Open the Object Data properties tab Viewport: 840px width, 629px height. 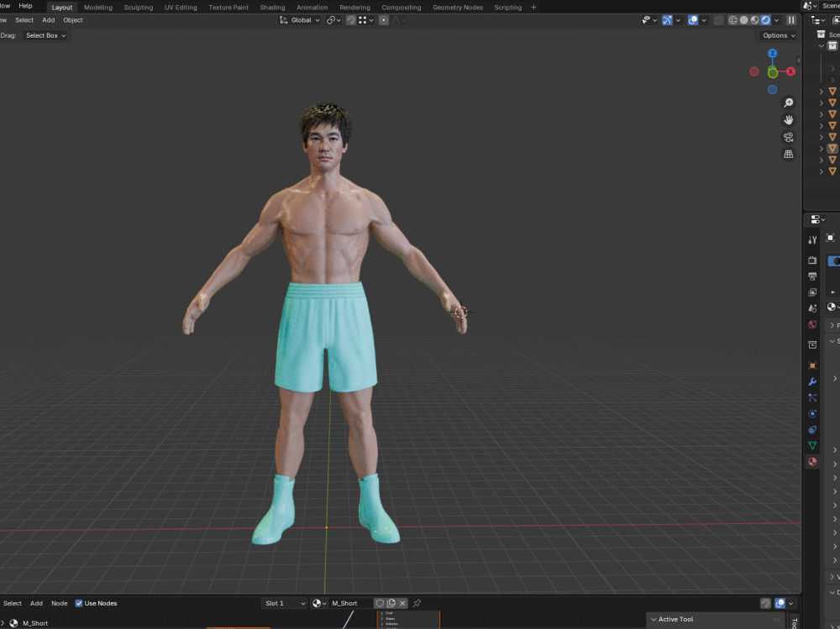pyautogui.click(x=812, y=446)
